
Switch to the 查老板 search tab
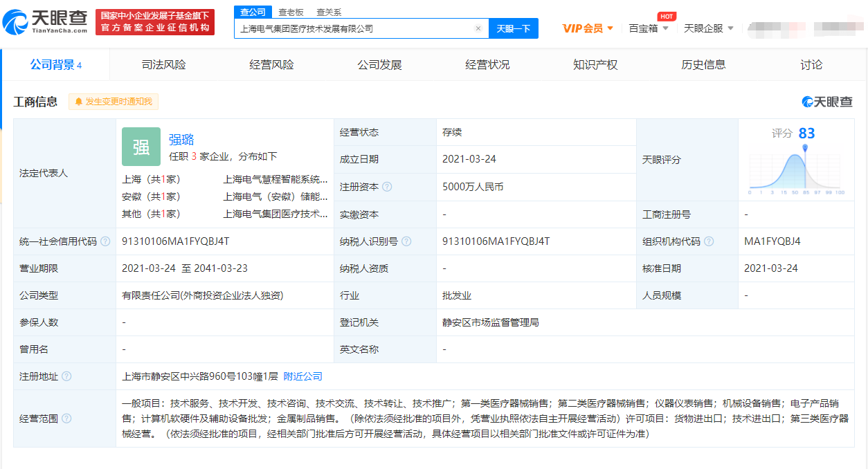pyautogui.click(x=291, y=12)
